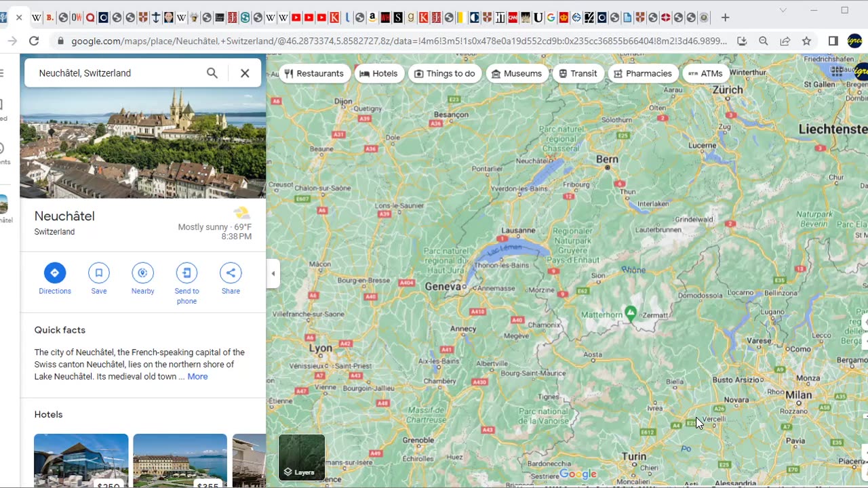The image size is (868, 488).
Task: Expand Quick facts with More link
Action: point(197,377)
